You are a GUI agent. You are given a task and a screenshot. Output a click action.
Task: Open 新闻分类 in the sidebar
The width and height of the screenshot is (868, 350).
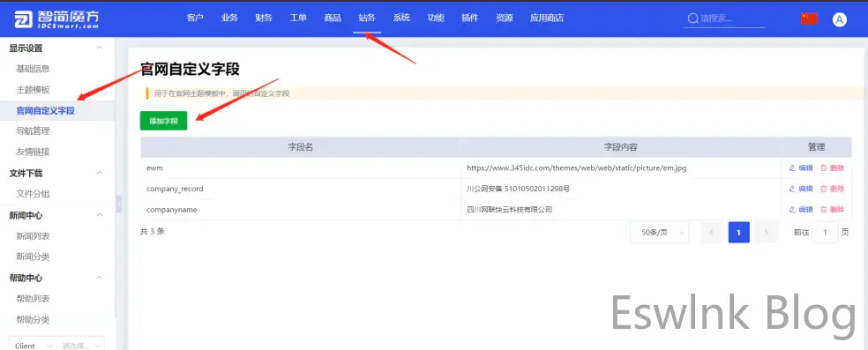34,257
